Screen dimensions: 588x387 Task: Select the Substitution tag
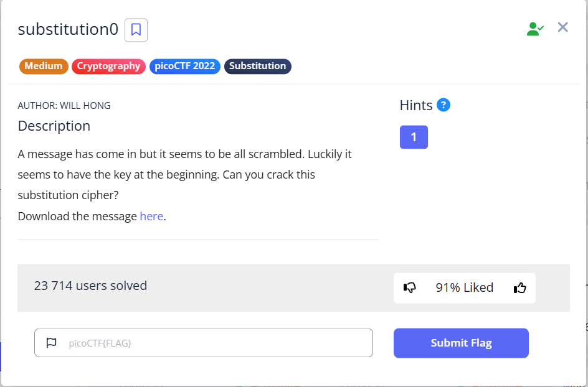click(x=257, y=66)
